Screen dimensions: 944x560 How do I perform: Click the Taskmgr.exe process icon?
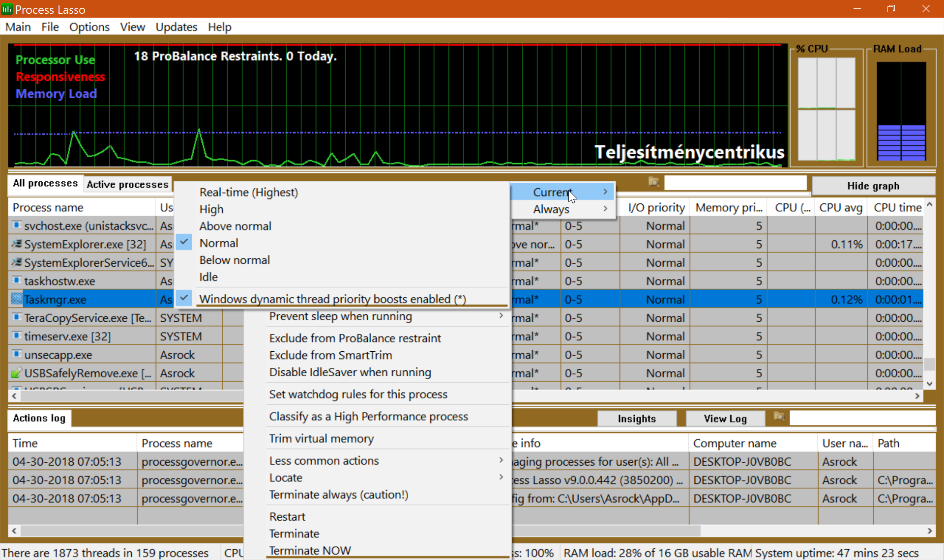click(17, 299)
